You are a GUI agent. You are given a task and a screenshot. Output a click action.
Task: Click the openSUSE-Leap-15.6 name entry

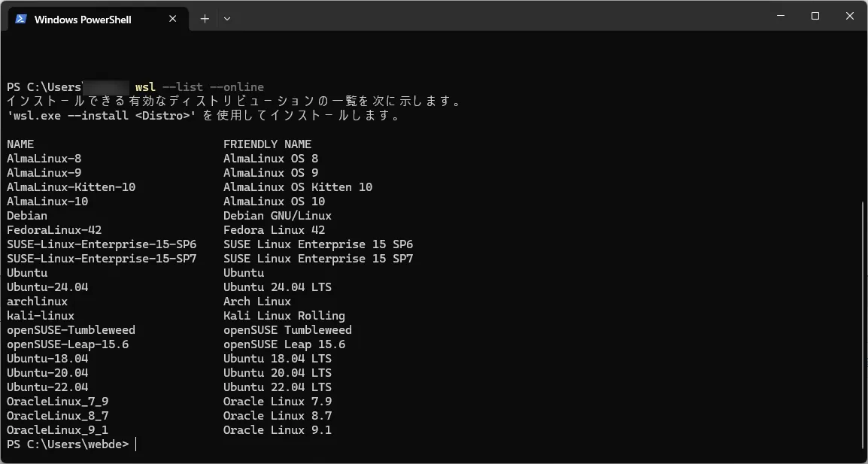(68, 345)
